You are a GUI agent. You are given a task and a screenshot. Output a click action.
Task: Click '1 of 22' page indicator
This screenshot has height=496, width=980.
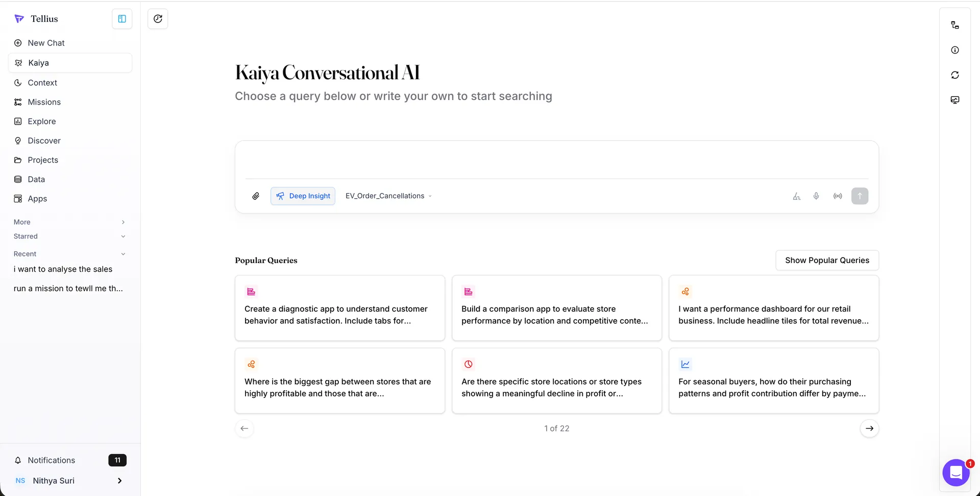tap(556, 429)
